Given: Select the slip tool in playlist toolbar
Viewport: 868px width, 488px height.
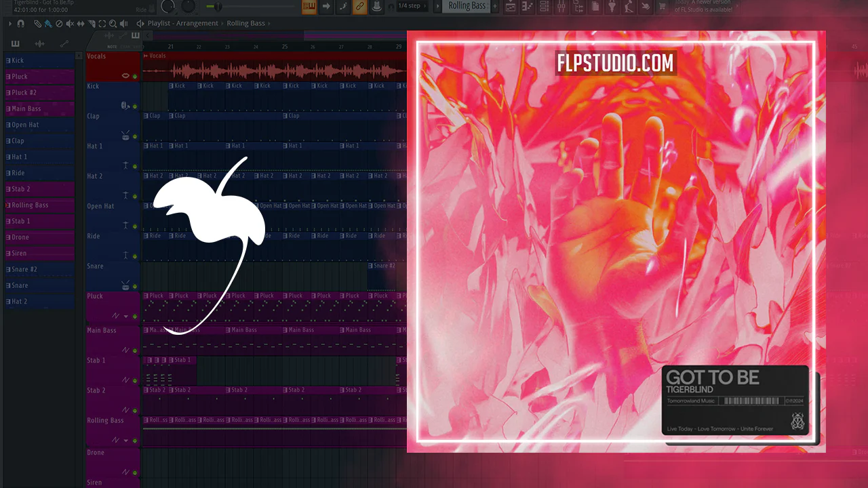Looking at the screenshot, I should pyautogui.click(x=81, y=24).
